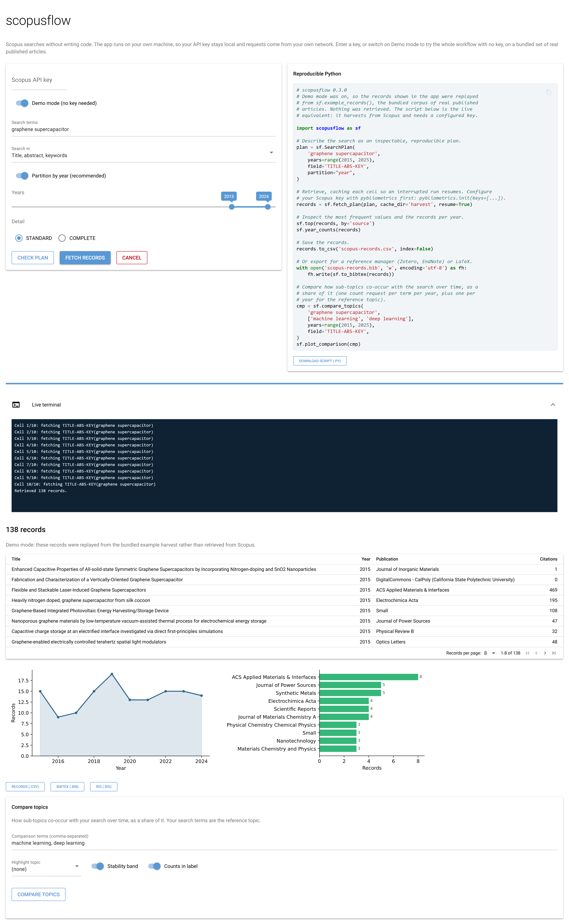Click 'Cell 1/10' terminal line
This screenshot has height=924, width=569.
(x=83, y=426)
